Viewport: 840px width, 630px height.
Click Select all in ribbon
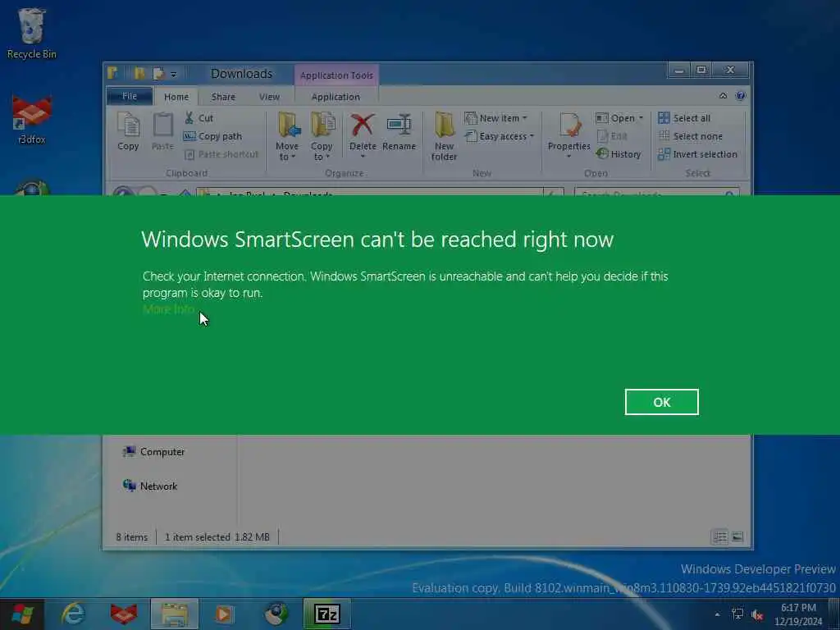tap(684, 118)
